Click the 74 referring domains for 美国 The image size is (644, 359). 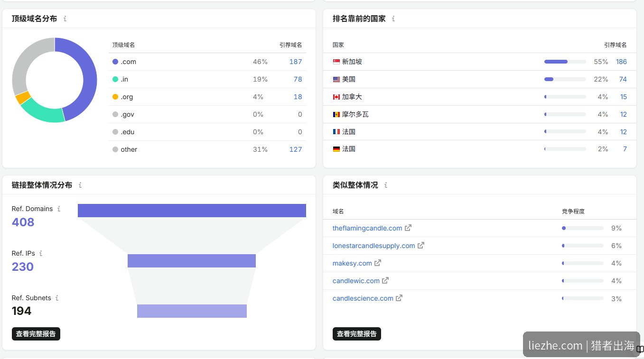click(623, 79)
